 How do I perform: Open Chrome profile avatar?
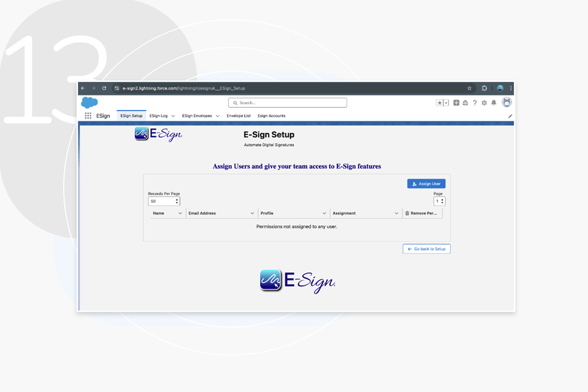click(x=500, y=88)
